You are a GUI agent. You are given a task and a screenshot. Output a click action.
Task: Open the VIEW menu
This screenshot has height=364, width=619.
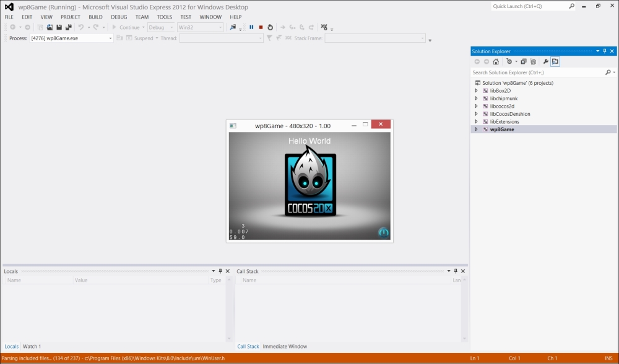click(x=46, y=17)
